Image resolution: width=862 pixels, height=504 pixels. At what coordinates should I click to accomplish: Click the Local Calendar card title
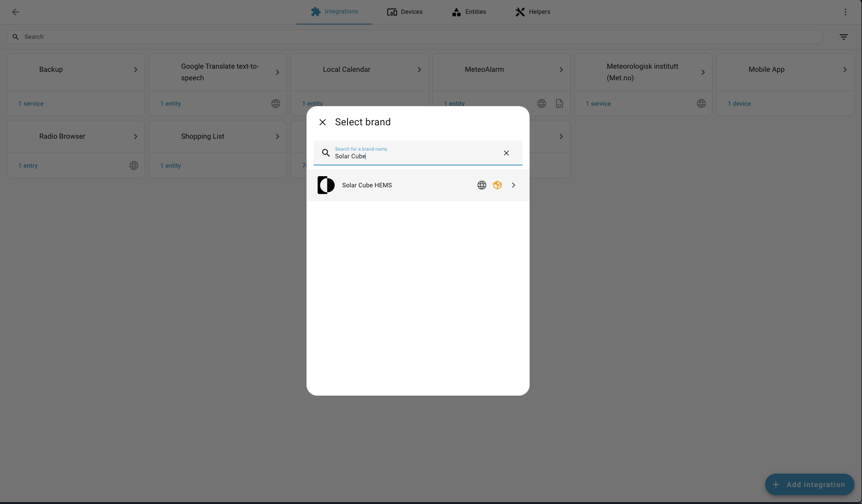[347, 70]
